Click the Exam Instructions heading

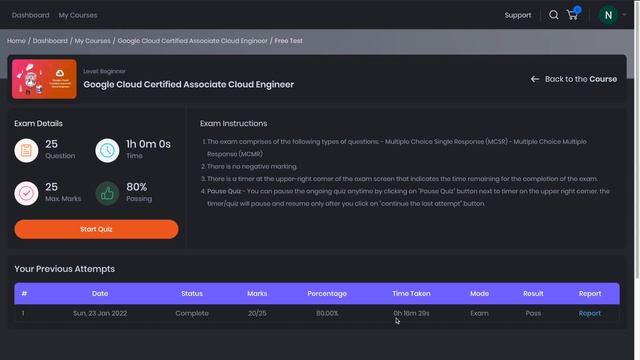(x=233, y=123)
